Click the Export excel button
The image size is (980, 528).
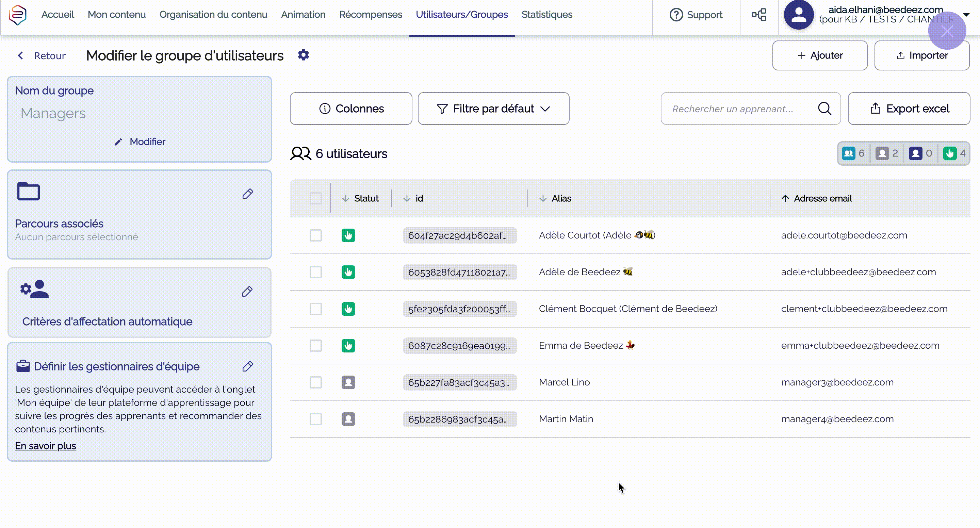(909, 109)
